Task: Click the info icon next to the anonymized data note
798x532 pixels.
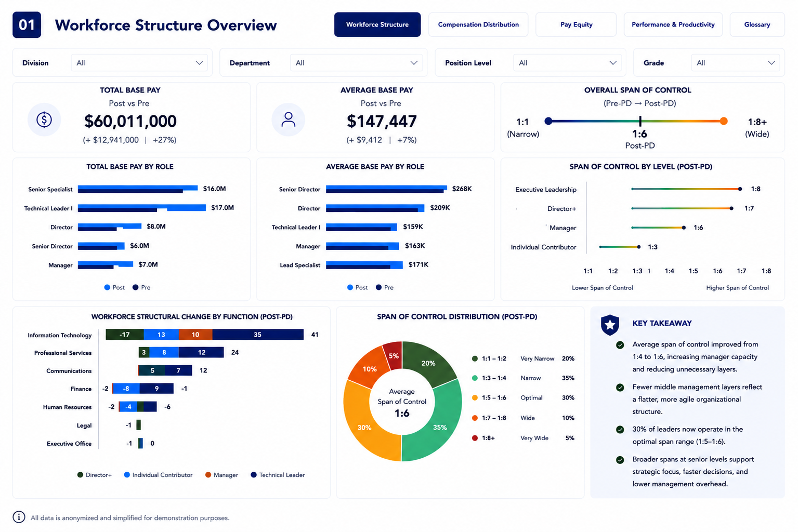Action: click(19, 517)
